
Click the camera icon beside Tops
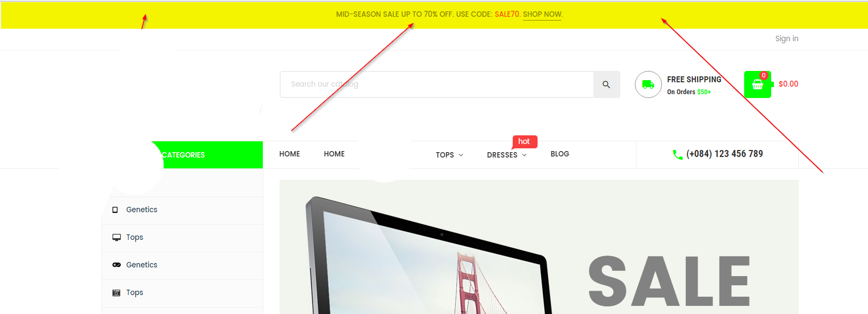[116, 293]
